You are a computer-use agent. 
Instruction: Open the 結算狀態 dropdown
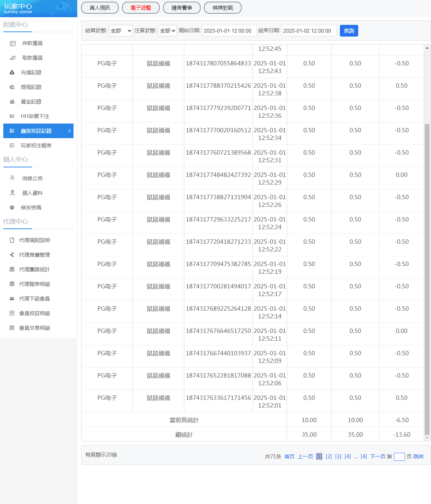pyautogui.click(x=121, y=31)
